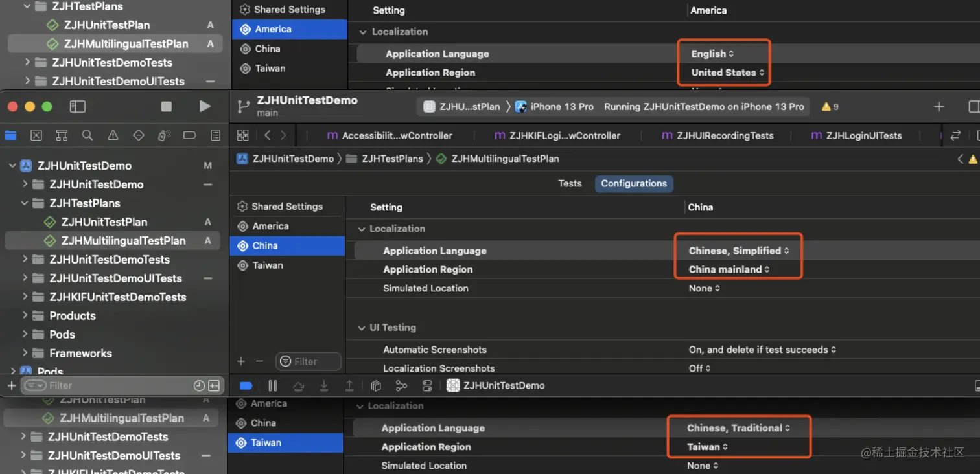This screenshot has width=980, height=474.
Task: Click the ZJHUnitTestDemo process in debug bar
Action: 496,386
